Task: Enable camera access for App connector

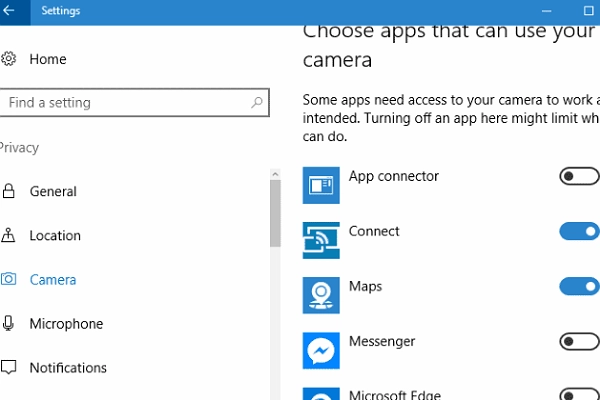Action: (x=579, y=176)
